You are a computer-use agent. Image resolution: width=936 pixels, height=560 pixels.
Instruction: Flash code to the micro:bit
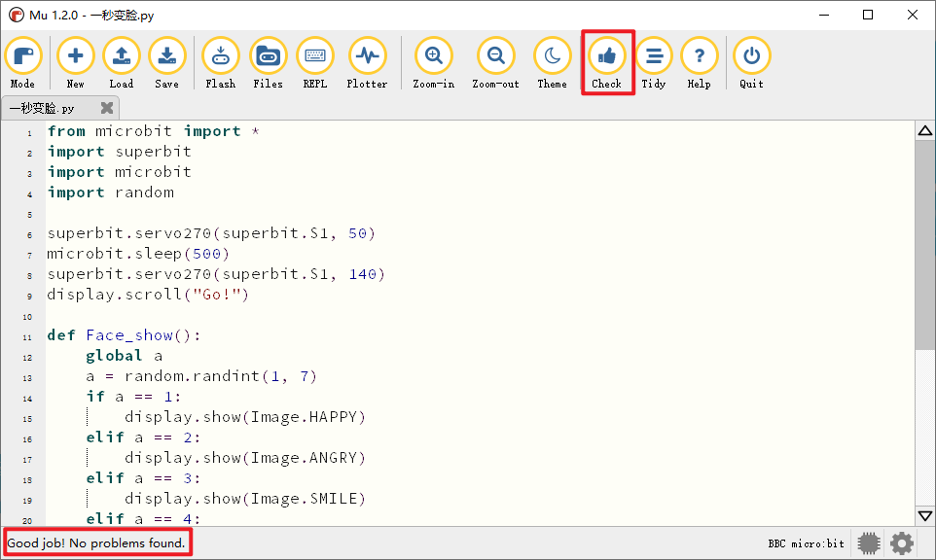point(220,63)
